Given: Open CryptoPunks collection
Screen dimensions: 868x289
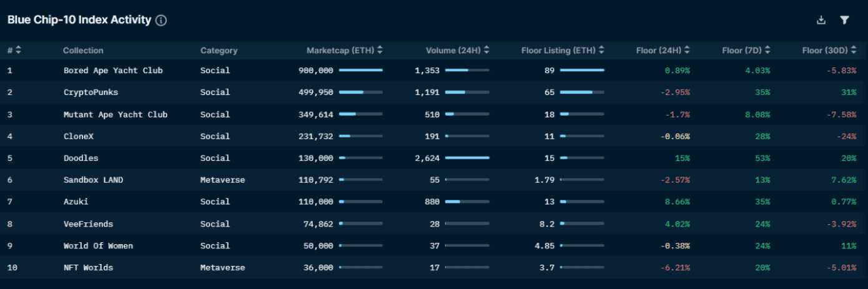Looking at the screenshot, I should 91,92.
